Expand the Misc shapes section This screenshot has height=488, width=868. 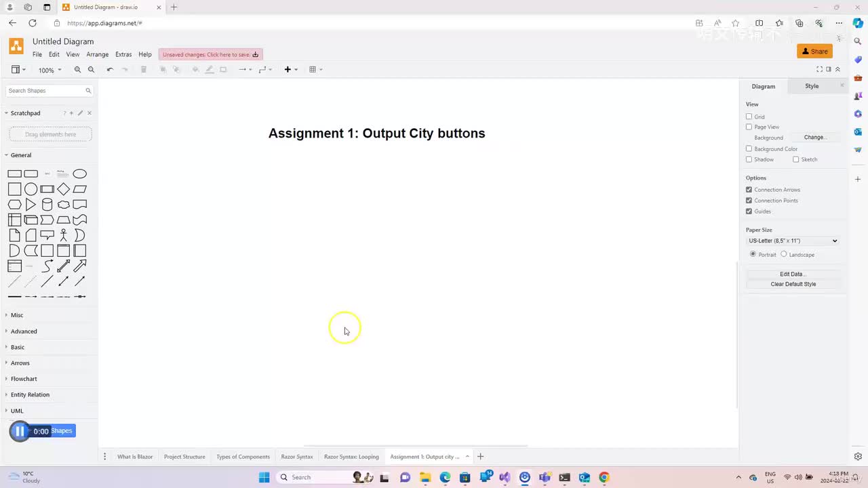(17, 315)
